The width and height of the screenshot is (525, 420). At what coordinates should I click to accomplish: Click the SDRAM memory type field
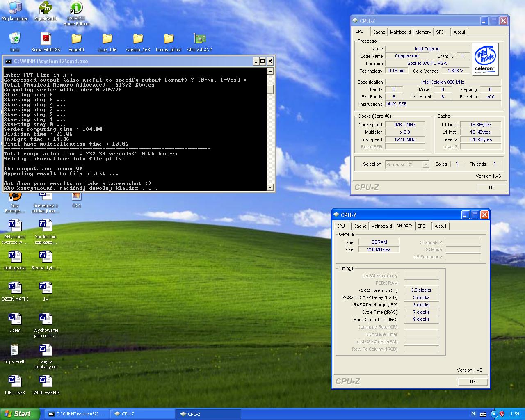click(379, 242)
